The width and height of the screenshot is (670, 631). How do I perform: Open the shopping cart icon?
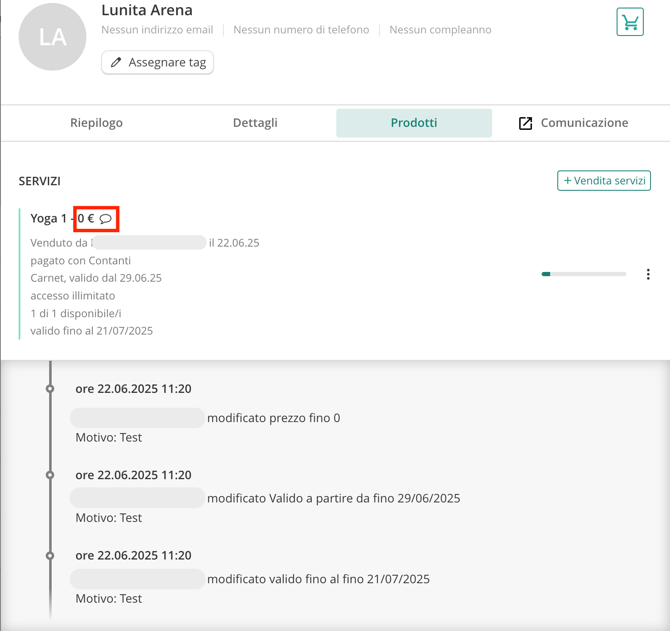(630, 22)
